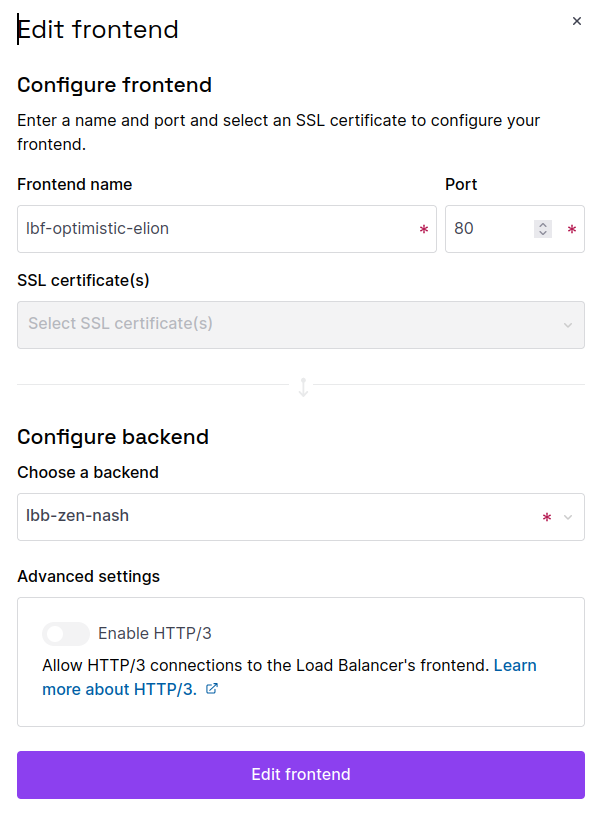This screenshot has height=818, width=600.
Task: Increase port using stepper up arrow
Action: (x=543, y=225)
